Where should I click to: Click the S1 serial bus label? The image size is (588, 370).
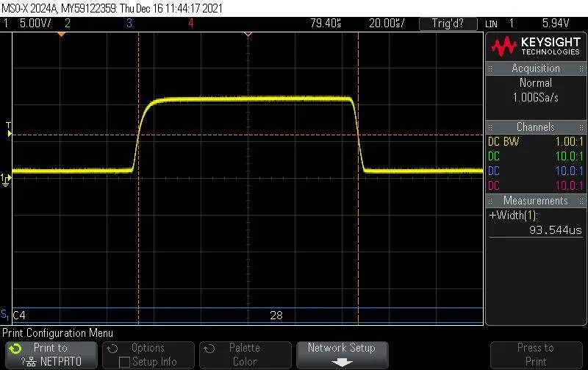coord(5,315)
